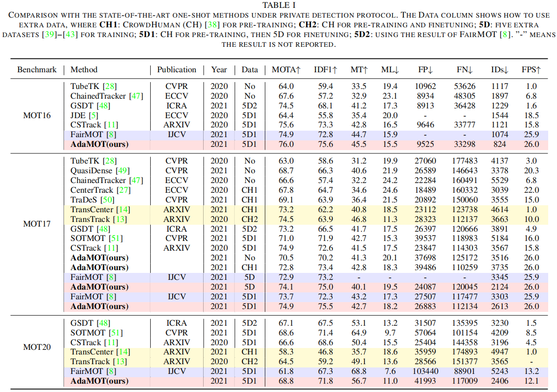Click the TraDeS method name

tap(83, 200)
